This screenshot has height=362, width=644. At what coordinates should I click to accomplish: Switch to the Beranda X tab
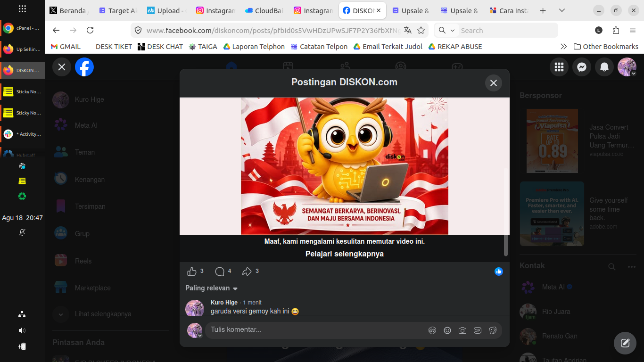[69, 10]
